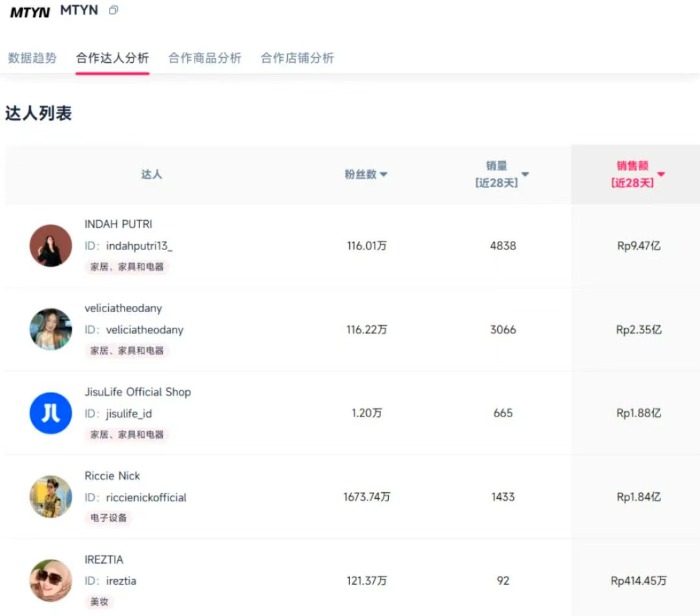Open IREZTIA's profile picture
700x616 pixels.
tap(50, 581)
